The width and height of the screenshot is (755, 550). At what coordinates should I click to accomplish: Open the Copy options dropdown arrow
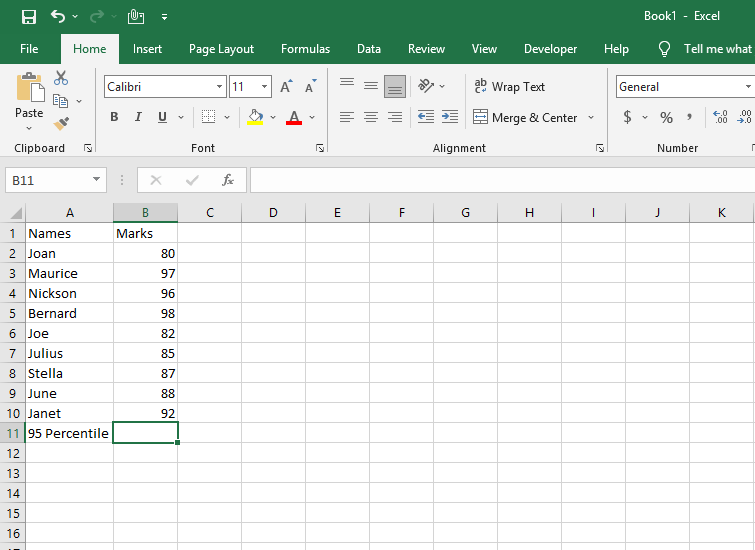click(79, 101)
